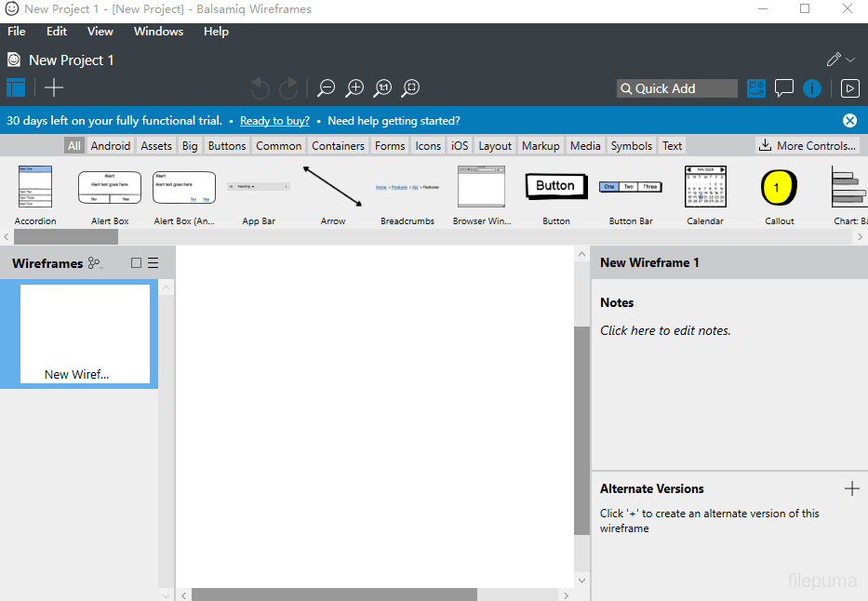Select the Android controls category
868x601 pixels.
click(x=111, y=145)
